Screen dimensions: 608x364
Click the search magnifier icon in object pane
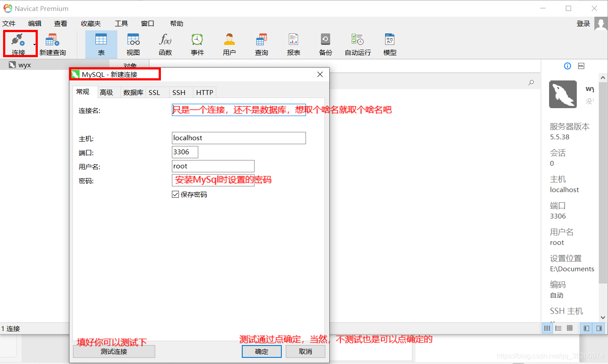(531, 83)
